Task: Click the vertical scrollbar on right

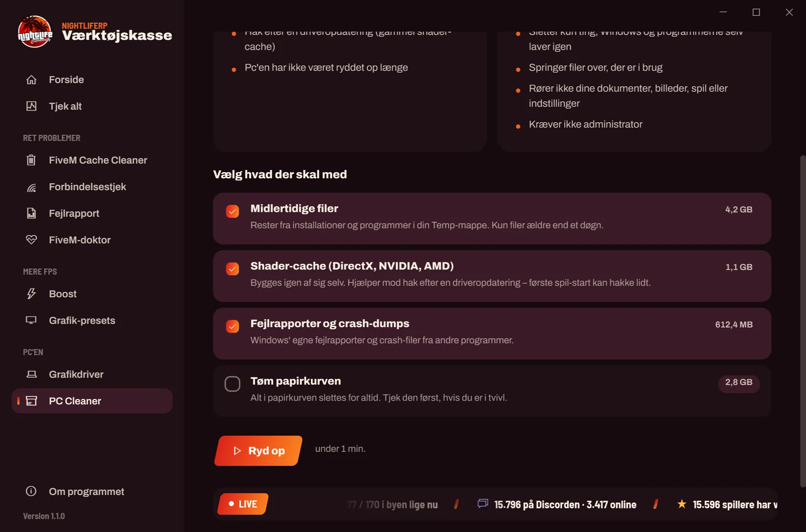Action: 802,321
